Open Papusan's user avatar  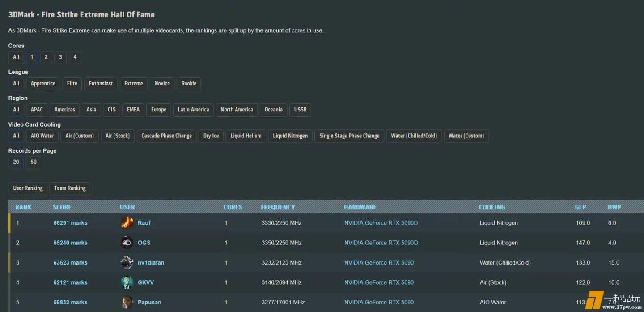click(127, 302)
